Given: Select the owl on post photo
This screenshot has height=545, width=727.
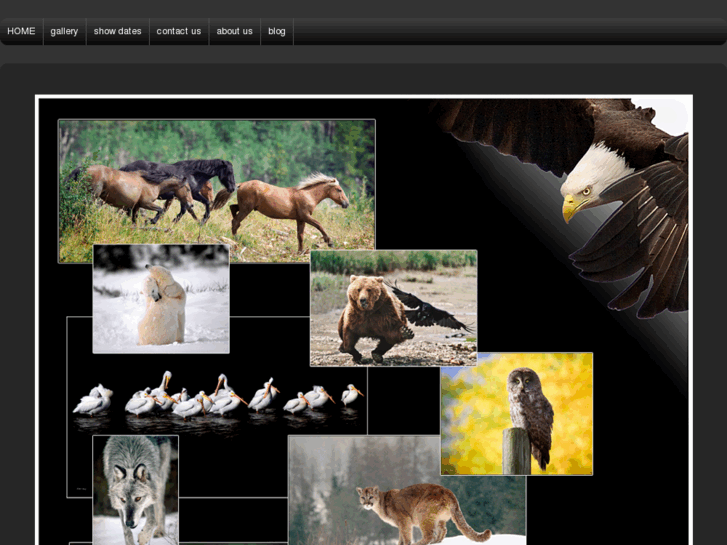Looking at the screenshot, I should point(516,412).
